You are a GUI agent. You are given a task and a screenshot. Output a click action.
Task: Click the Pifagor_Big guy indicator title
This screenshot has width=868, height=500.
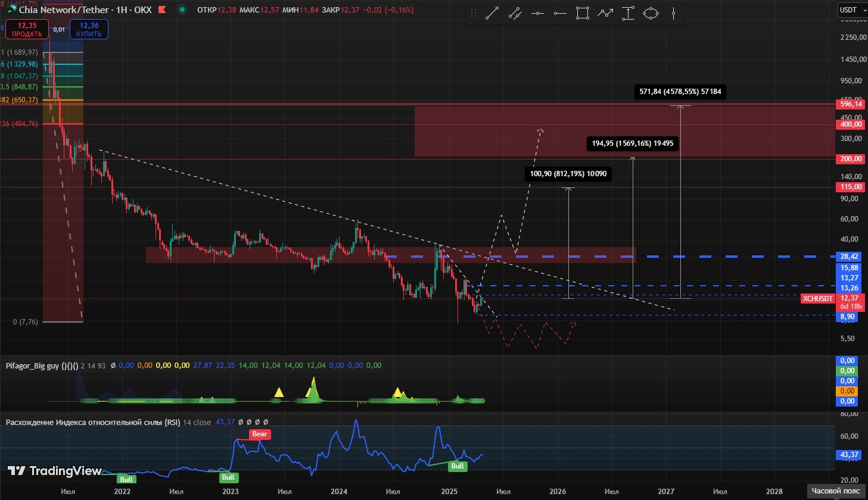coord(42,365)
